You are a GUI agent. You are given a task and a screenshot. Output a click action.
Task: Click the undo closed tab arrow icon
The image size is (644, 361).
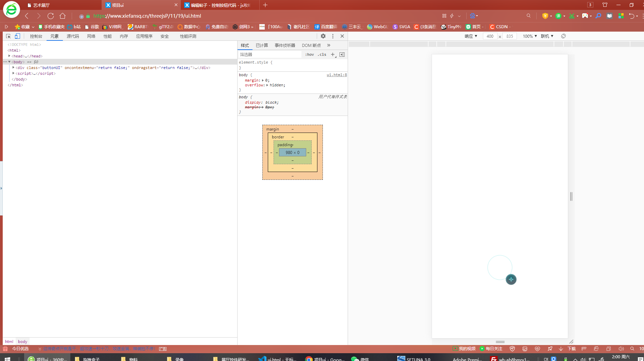[x=631, y=16]
